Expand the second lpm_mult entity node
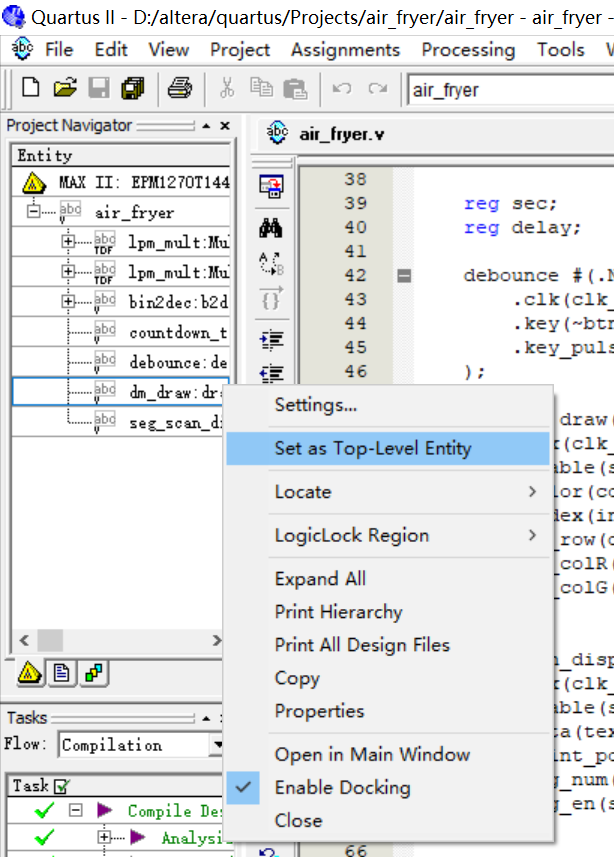 pos(68,271)
